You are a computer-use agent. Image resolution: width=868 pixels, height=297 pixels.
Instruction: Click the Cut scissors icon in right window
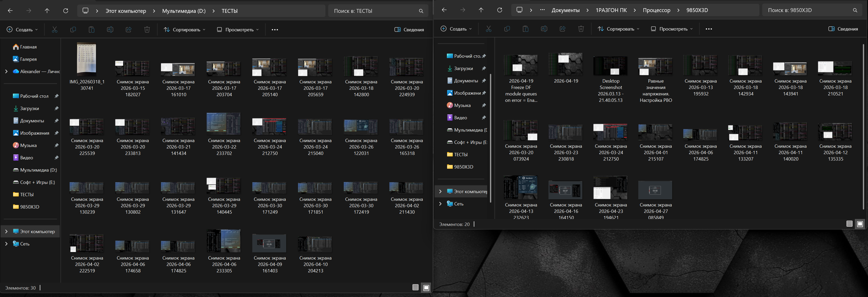point(489,29)
